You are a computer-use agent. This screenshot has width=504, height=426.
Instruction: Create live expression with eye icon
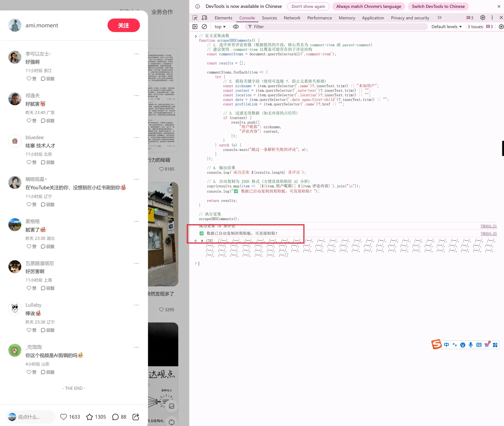point(236,27)
